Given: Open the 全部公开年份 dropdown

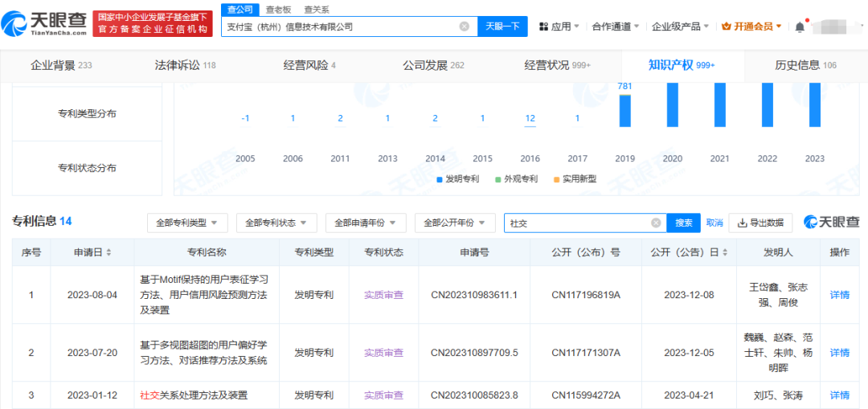Looking at the screenshot, I should coord(454,223).
